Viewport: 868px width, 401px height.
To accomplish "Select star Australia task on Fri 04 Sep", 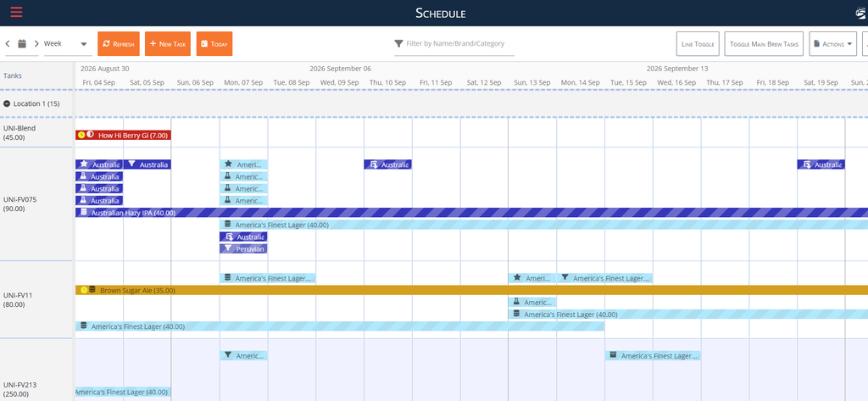I will [99, 164].
